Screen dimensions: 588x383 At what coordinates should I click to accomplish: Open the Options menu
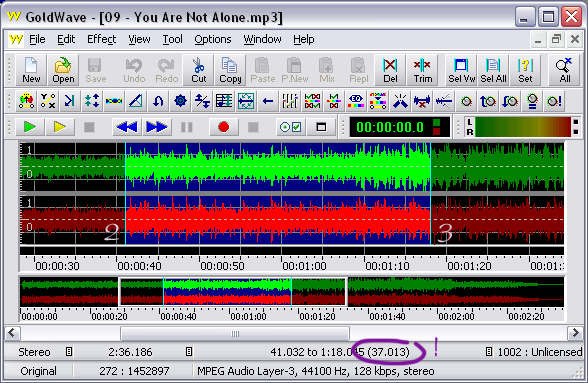[x=213, y=39]
